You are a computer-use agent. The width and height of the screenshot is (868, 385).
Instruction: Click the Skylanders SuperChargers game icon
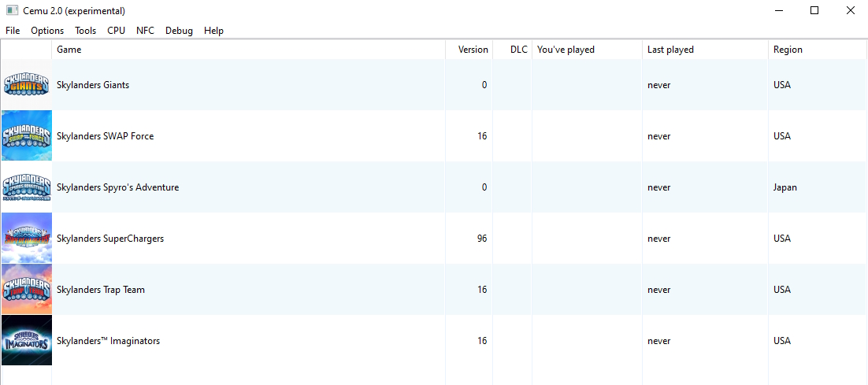pyautogui.click(x=27, y=238)
